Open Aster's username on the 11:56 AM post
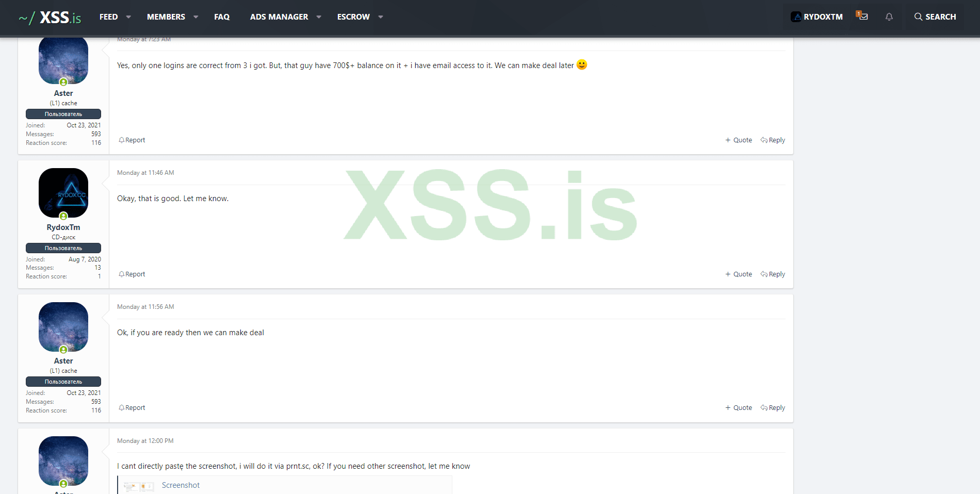Image resolution: width=980 pixels, height=494 pixels. (x=63, y=361)
